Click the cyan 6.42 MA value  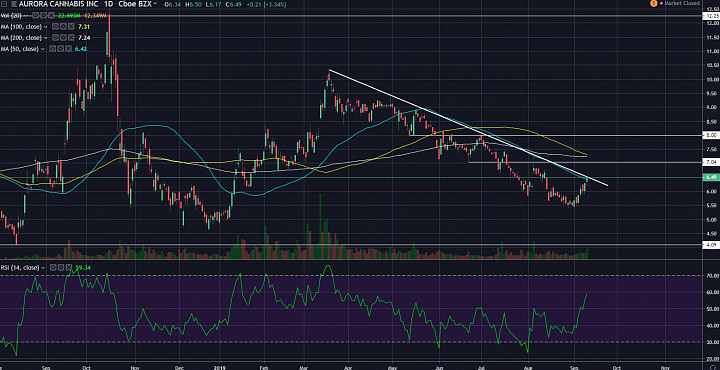pyautogui.click(x=81, y=49)
